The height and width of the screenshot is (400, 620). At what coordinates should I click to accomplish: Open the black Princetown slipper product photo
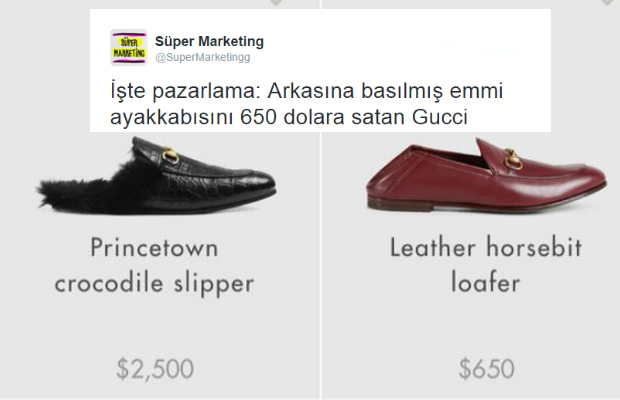(157, 175)
